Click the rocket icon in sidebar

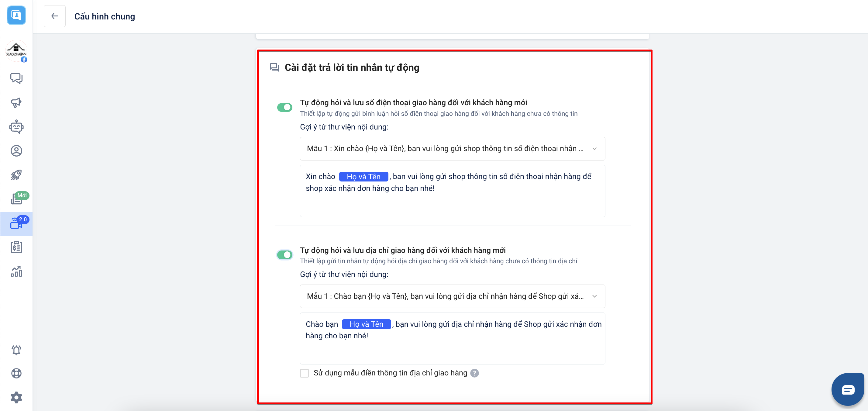(16, 175)
